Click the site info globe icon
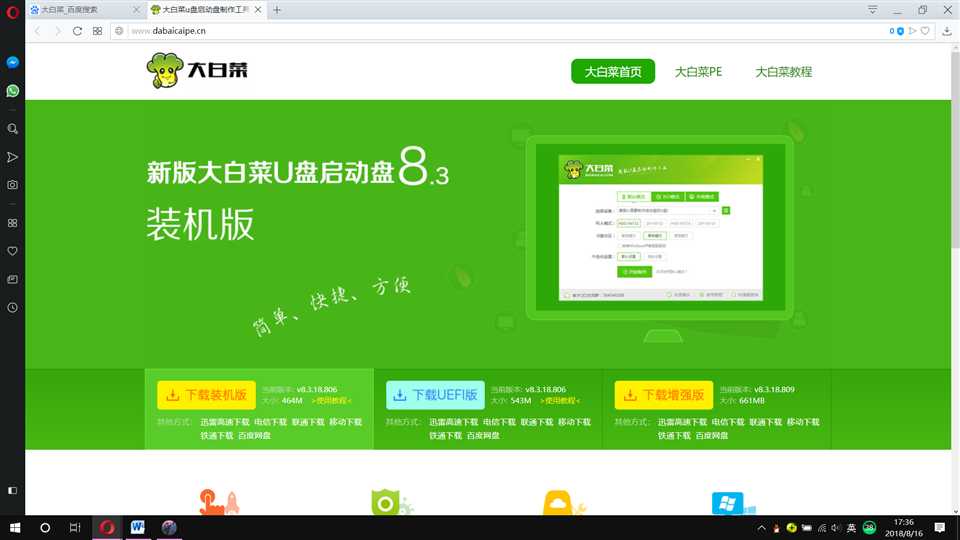Screen dimensions: 960x540 tap(119, 31)
